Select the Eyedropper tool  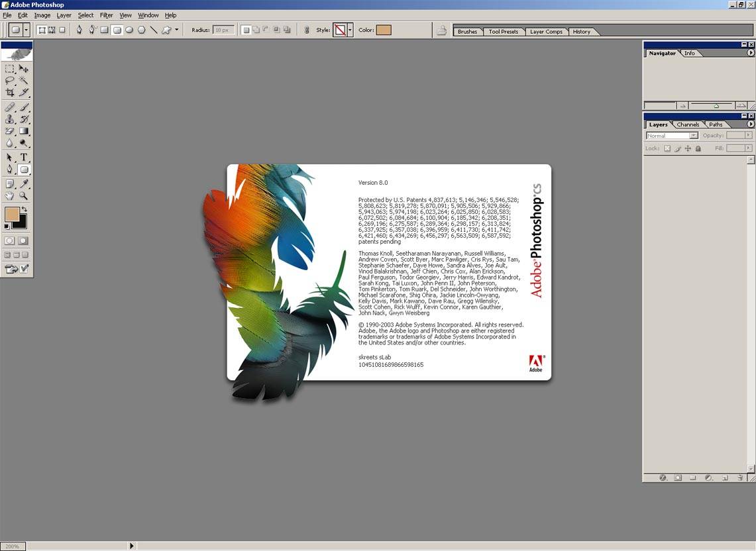click(x=24, y=183)
